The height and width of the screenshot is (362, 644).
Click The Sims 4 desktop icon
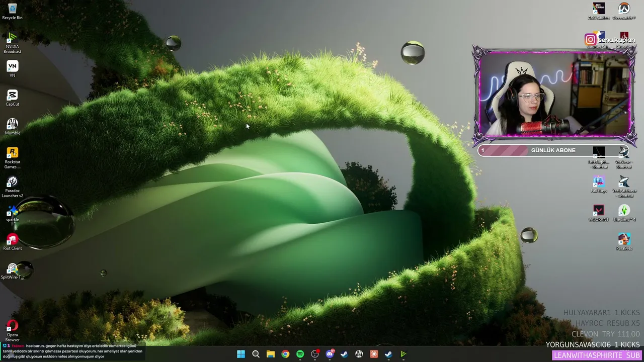coord(624,213)
